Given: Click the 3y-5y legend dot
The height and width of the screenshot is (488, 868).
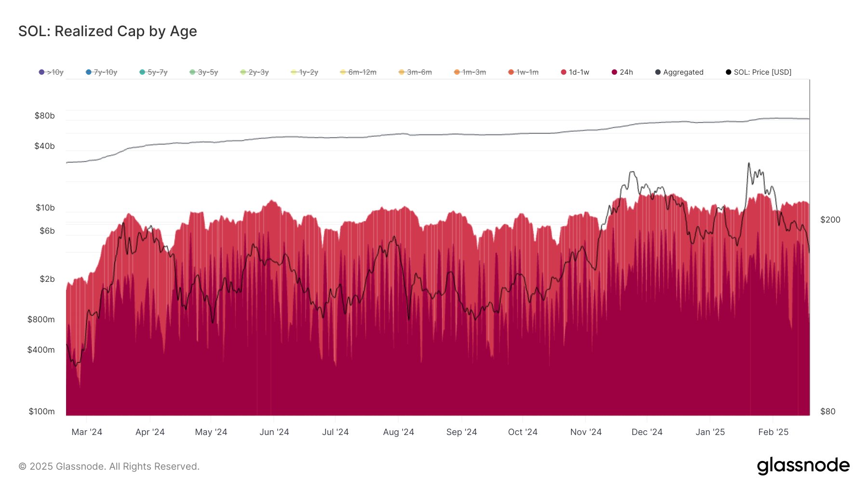Looking at the screenshot, I should 192,72.
